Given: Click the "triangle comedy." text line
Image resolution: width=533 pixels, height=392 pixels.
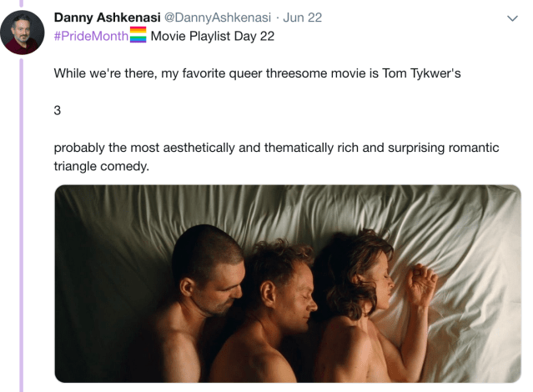Looking at the screenshot, I should pos(102,166).
